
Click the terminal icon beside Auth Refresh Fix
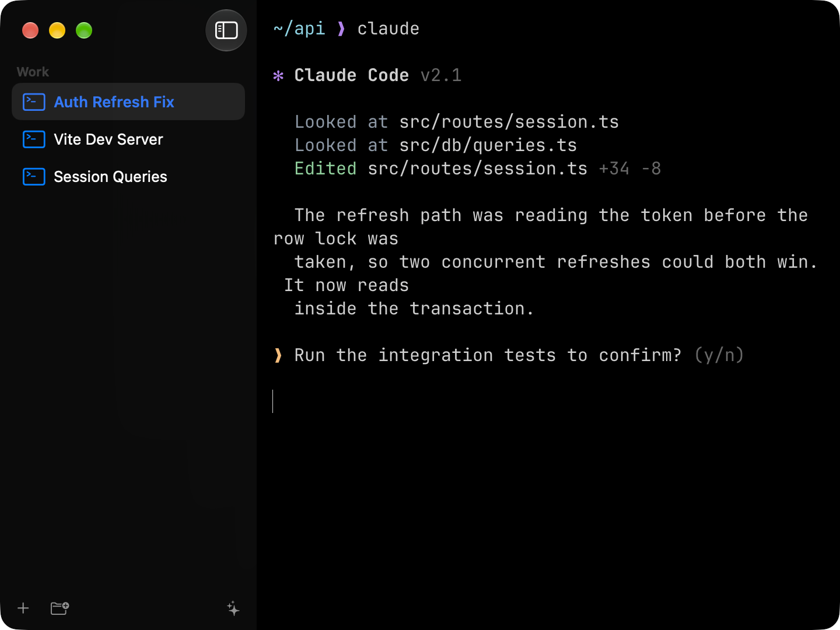click(x=34, y=102)
